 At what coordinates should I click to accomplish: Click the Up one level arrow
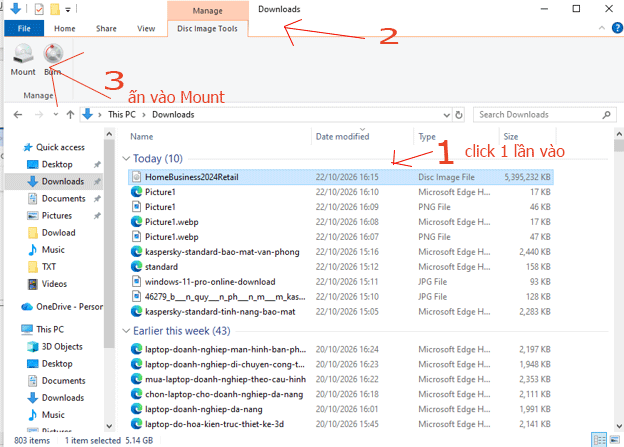(x=70, y=115)
